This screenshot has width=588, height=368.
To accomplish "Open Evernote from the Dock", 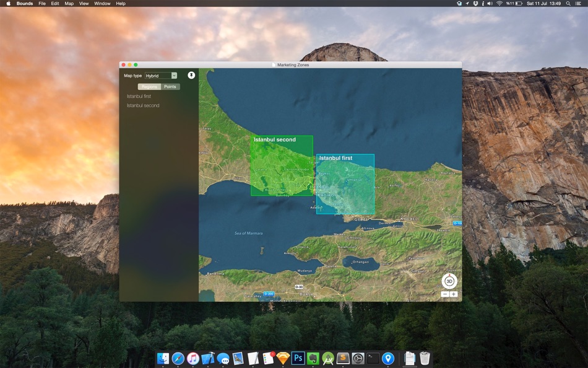I will pyautogui.click(x=313, y=358).
